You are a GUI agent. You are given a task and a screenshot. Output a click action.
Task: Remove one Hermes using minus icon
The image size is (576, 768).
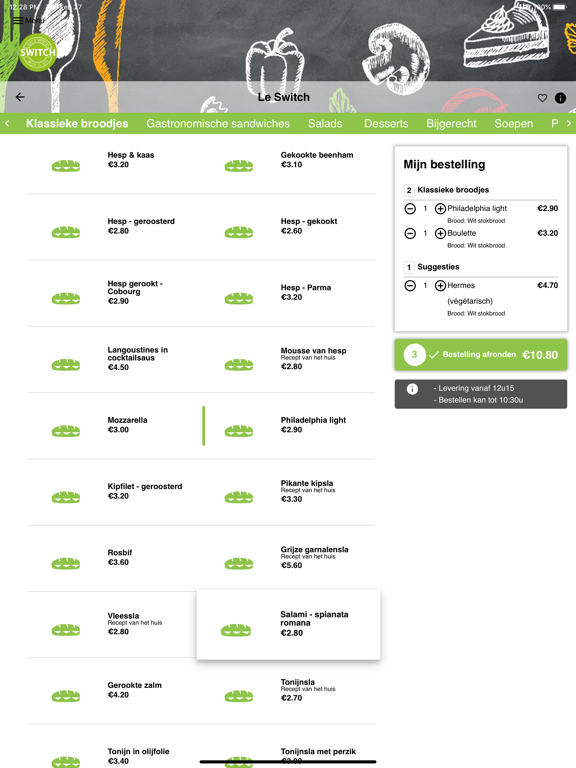410,286
